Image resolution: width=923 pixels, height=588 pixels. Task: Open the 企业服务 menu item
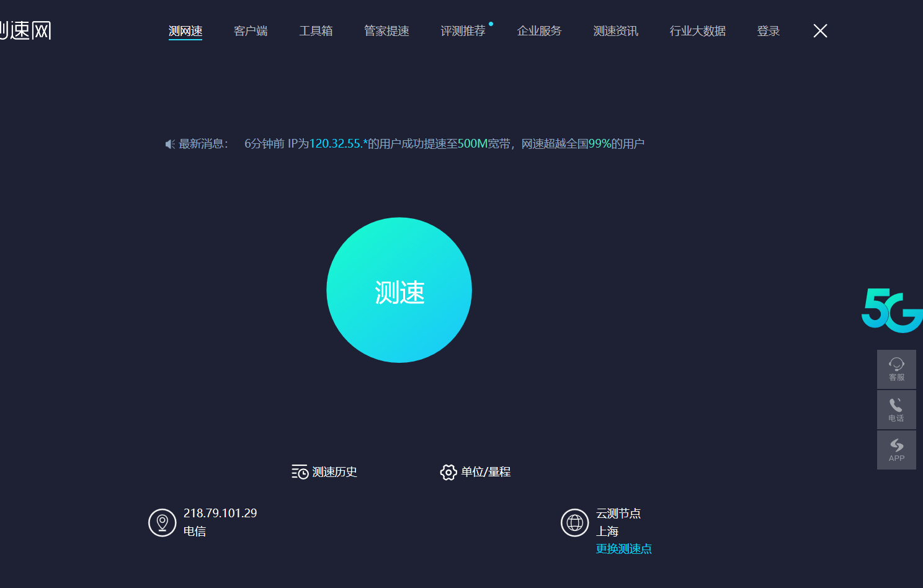click(539, 31)
